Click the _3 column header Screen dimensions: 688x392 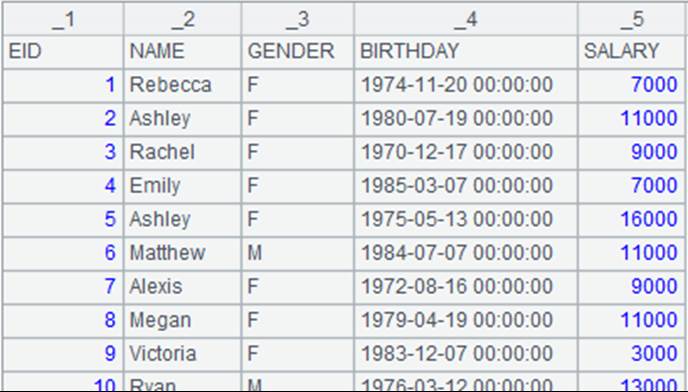[297, 19]
